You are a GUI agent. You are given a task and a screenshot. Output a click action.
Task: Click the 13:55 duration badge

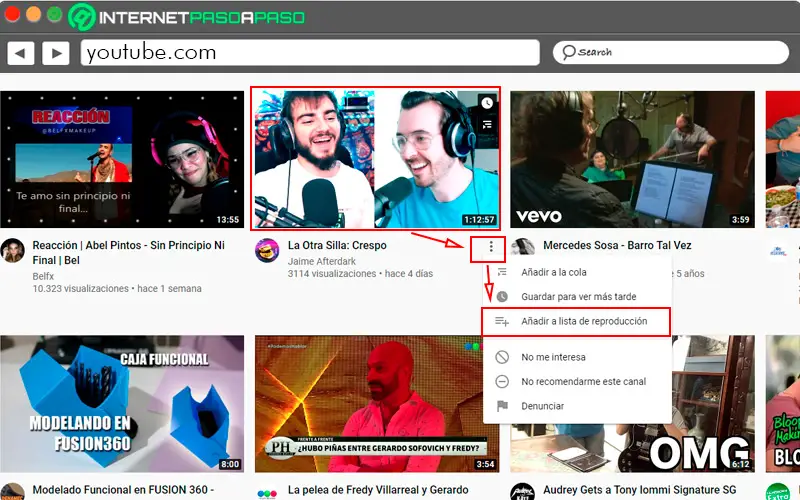pos(228,220)
